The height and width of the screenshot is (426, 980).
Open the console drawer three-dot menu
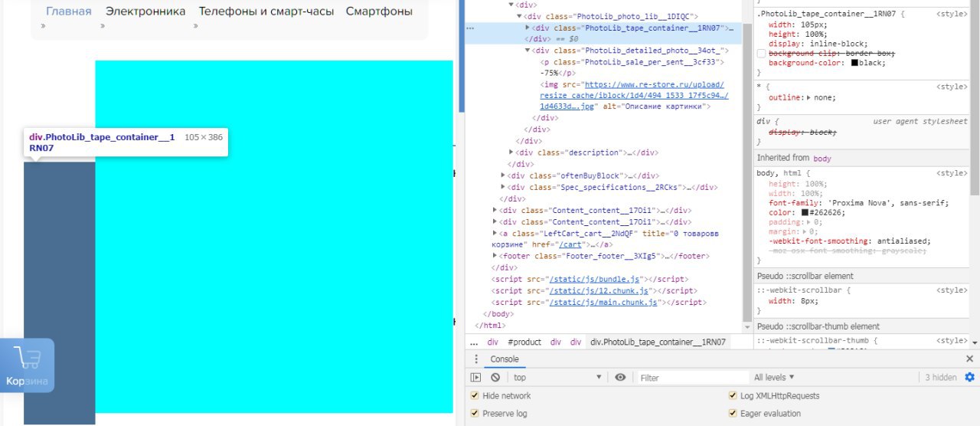tap(475, 359)
